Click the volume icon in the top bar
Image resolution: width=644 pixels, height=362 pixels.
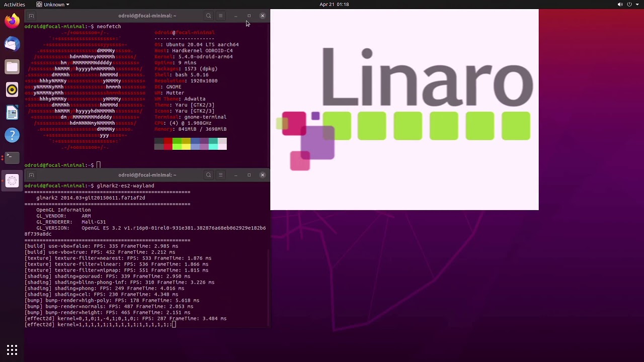coord(620,5)
